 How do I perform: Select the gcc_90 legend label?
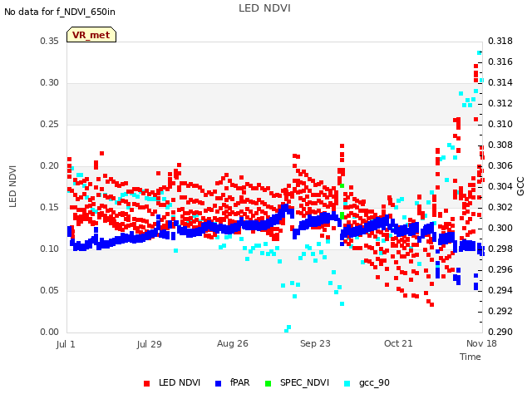(x=374, y=383)
